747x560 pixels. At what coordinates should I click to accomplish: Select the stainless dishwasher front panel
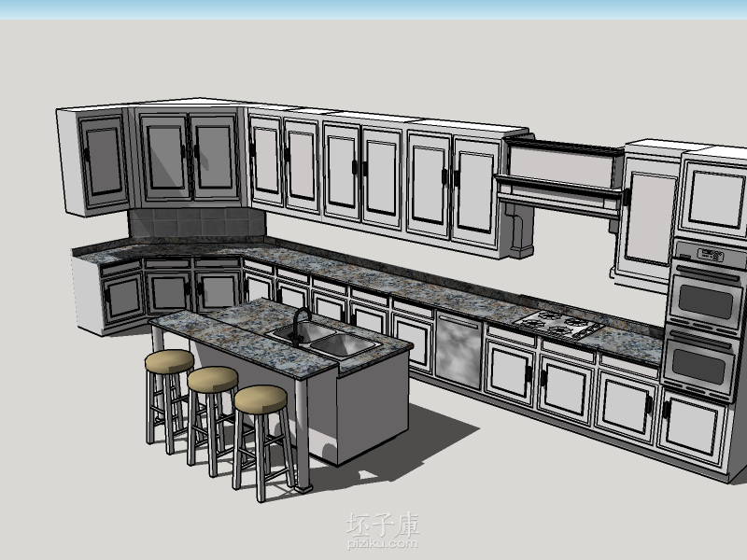coord(458,351)
